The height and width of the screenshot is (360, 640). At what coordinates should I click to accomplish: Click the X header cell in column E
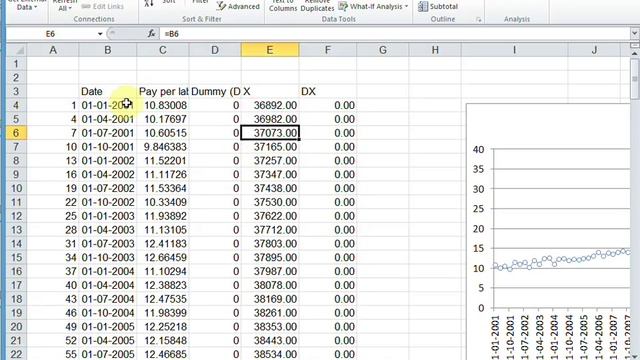[x=270, y=91]
